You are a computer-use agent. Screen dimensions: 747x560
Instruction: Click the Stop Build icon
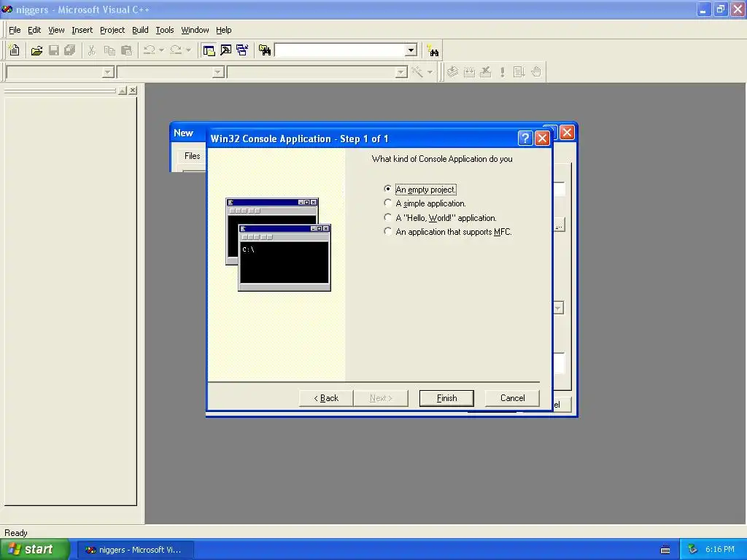pos(485,72)
